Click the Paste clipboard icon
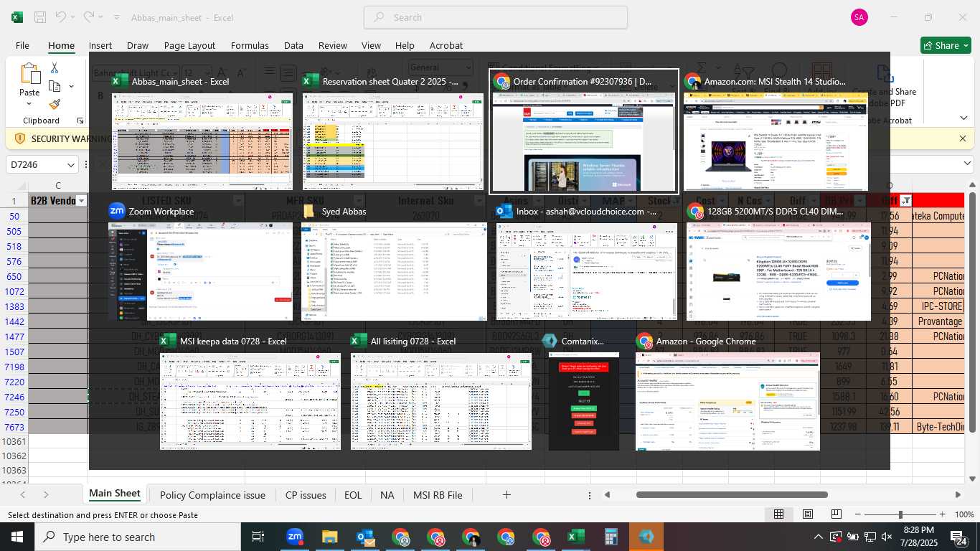 (30, 74)
